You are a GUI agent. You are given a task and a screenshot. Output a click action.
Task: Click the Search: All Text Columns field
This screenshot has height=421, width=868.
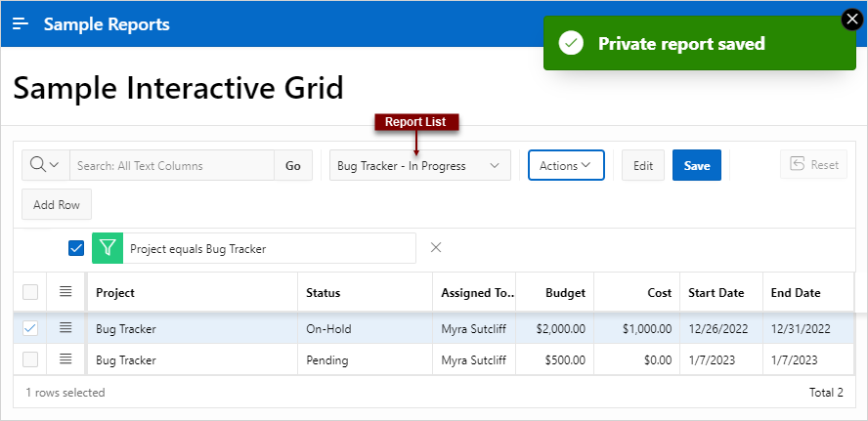(172, 165)
